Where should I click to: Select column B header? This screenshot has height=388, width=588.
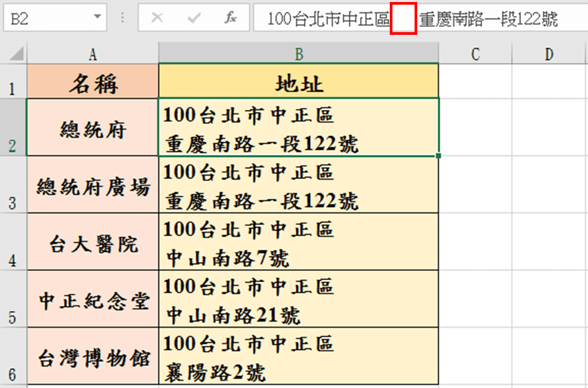pos(299,54)
